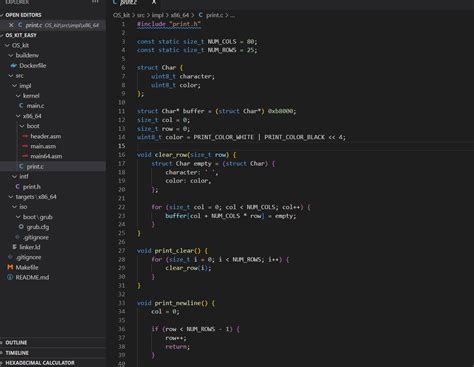474x367 pixels.
Task: Open README.md file
Action: (32, 277)
